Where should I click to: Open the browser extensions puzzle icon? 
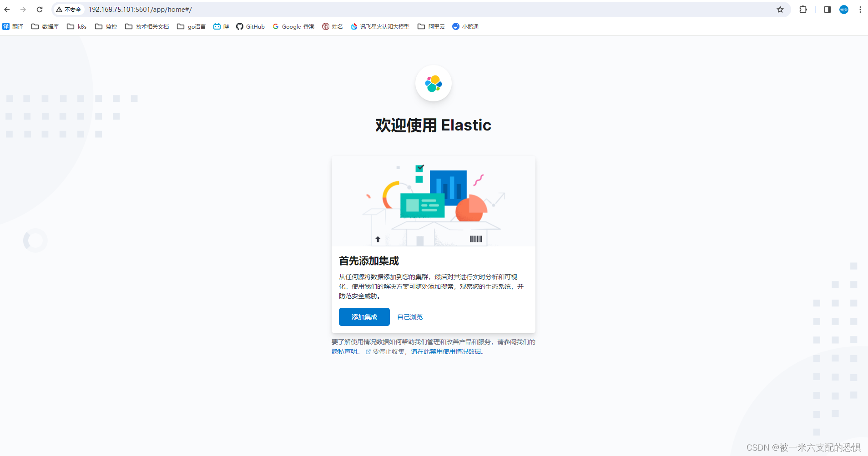803,10
